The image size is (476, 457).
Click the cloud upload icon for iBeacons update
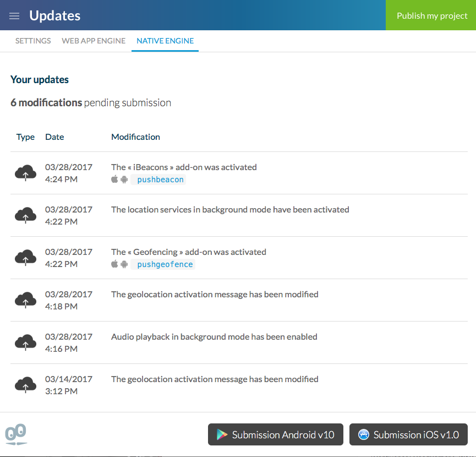(x=25, y=173)
